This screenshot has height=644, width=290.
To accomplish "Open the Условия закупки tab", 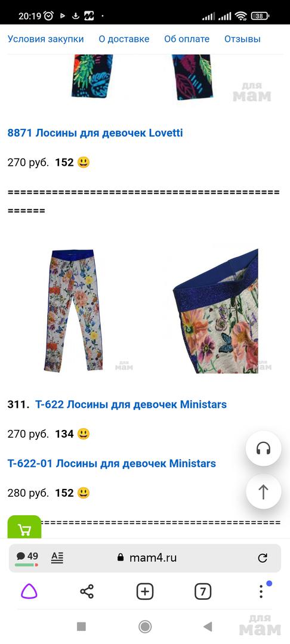I will [x=45, y=39].
